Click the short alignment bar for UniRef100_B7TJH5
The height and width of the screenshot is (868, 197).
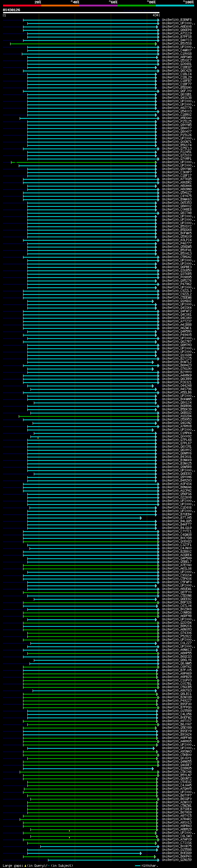tap(85, 518)
